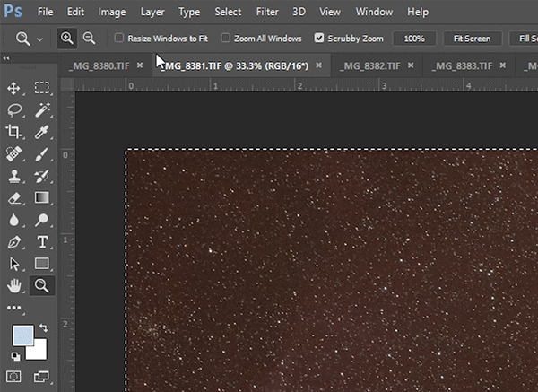
Task: Choose Zoom Out mode in options bar
Action: tap(89, 38)
